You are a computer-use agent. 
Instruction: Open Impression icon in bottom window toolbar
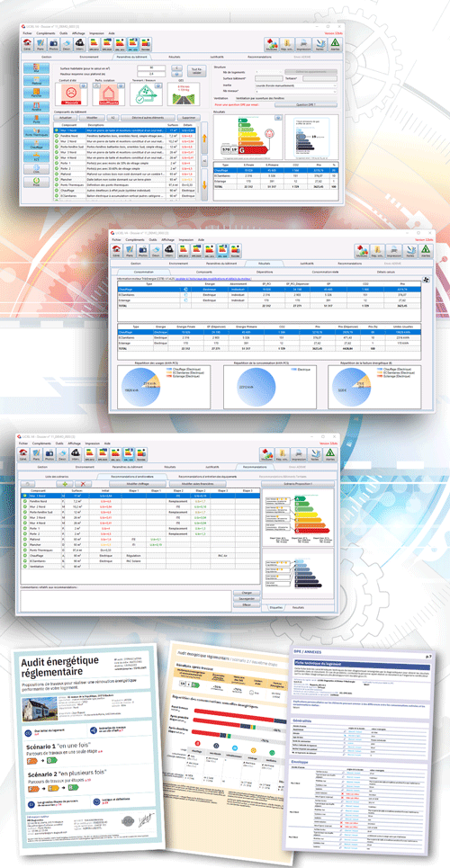point(299,454)
